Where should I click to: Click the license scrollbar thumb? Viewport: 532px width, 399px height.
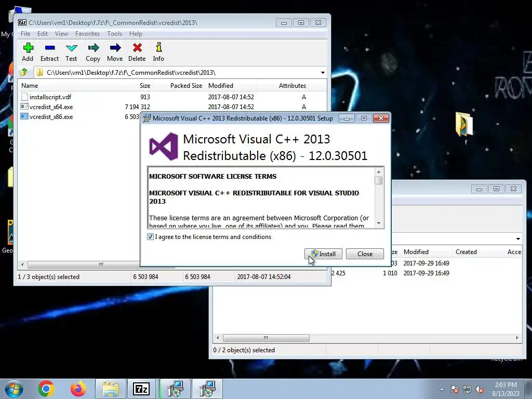click(379, 180)
